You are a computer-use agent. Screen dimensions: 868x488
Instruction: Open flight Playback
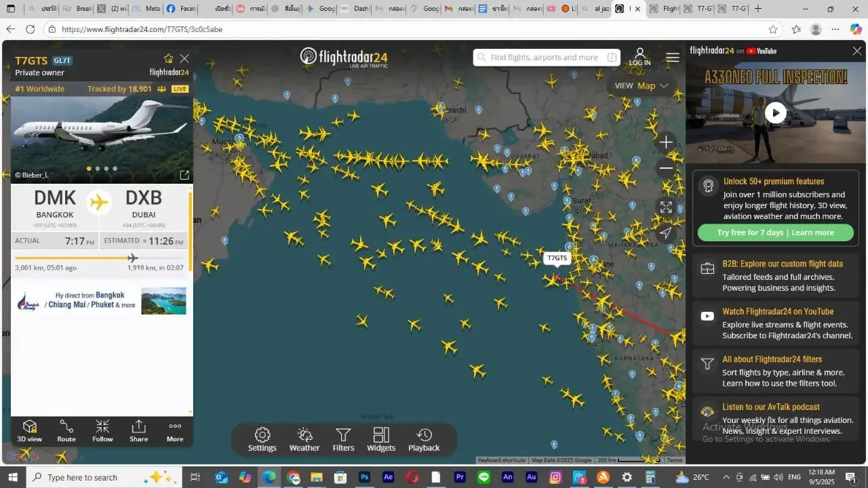coord(424,439)
